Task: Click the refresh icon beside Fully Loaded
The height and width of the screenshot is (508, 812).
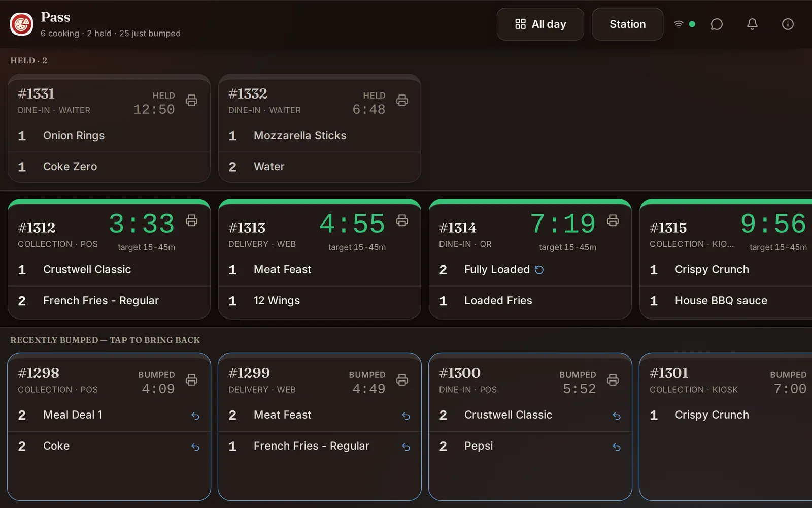Action: click(539, 270)
